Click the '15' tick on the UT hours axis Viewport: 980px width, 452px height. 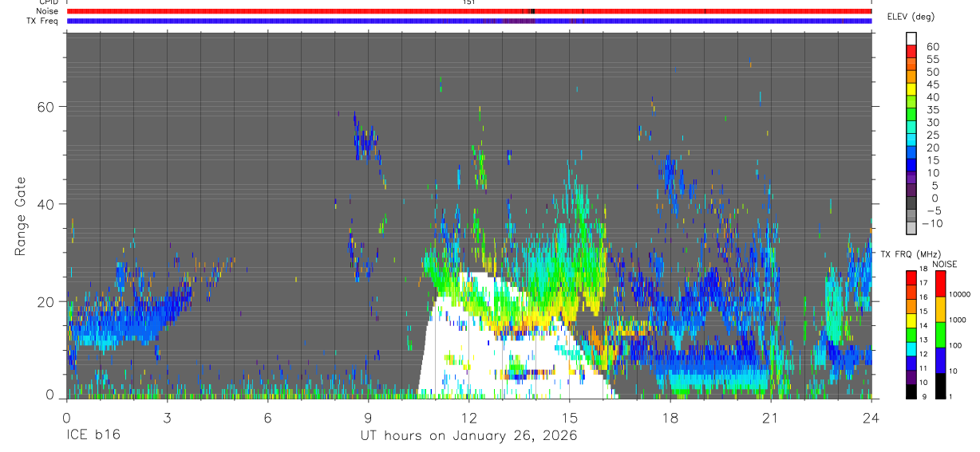570,417
